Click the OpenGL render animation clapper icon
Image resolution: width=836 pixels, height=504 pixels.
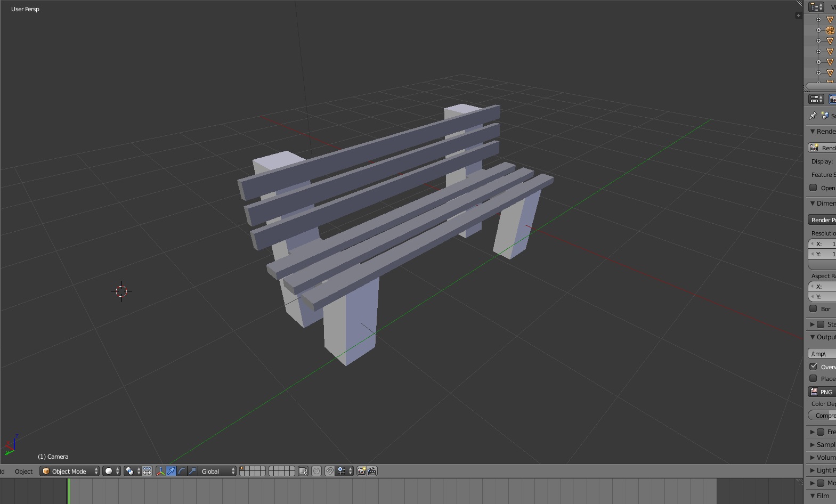pos(372,471)
